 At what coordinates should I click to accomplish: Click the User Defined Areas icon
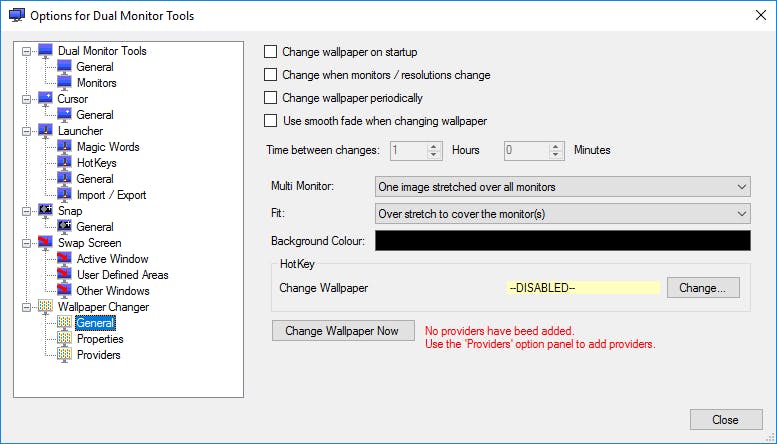(65, 275)
